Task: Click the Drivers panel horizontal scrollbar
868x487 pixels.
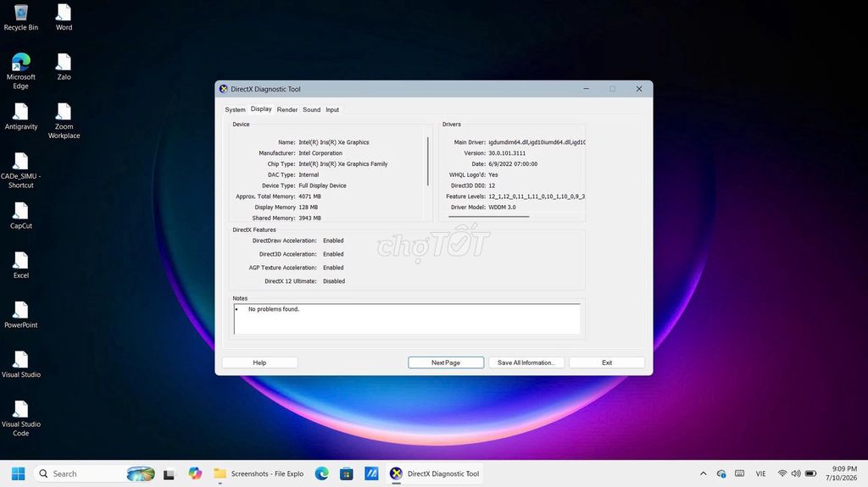Action: coord(489,216)
